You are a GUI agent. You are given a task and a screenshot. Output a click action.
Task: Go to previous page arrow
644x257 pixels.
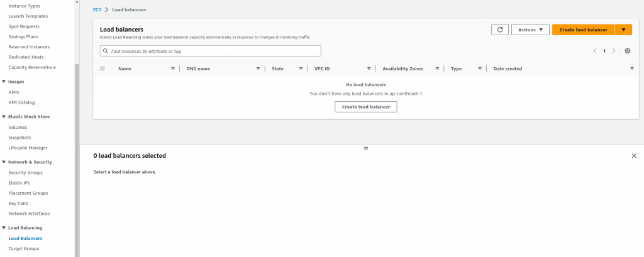tap(595, 51)
